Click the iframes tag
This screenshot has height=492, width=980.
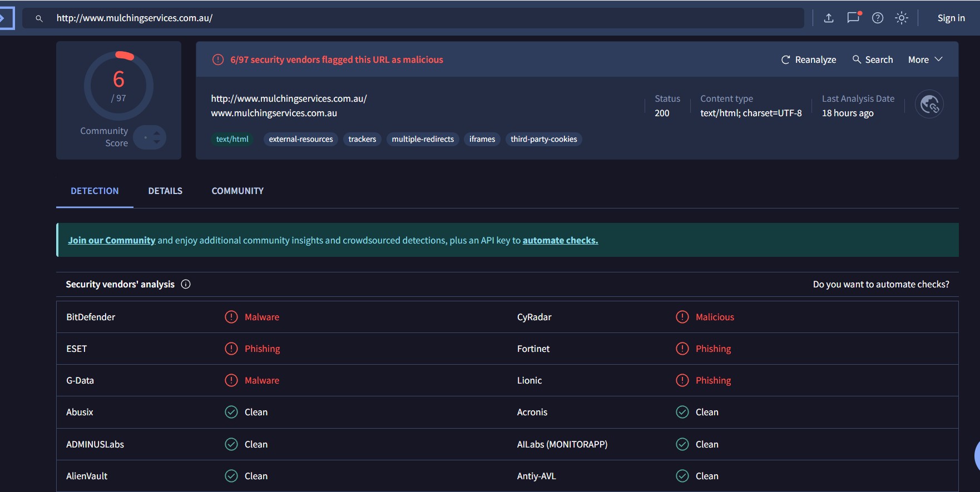pyautogui.click(x=482, y=139)
